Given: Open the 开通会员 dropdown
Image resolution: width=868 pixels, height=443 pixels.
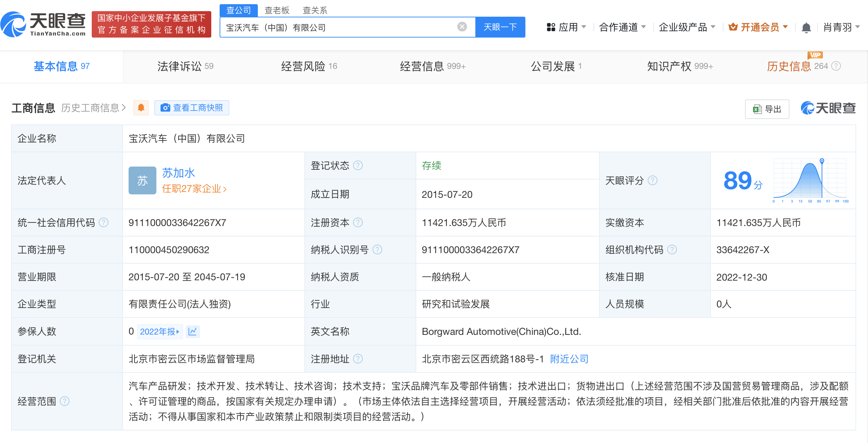Looking at the screenshot, I should pyautogui.click(x=758, y=27).
